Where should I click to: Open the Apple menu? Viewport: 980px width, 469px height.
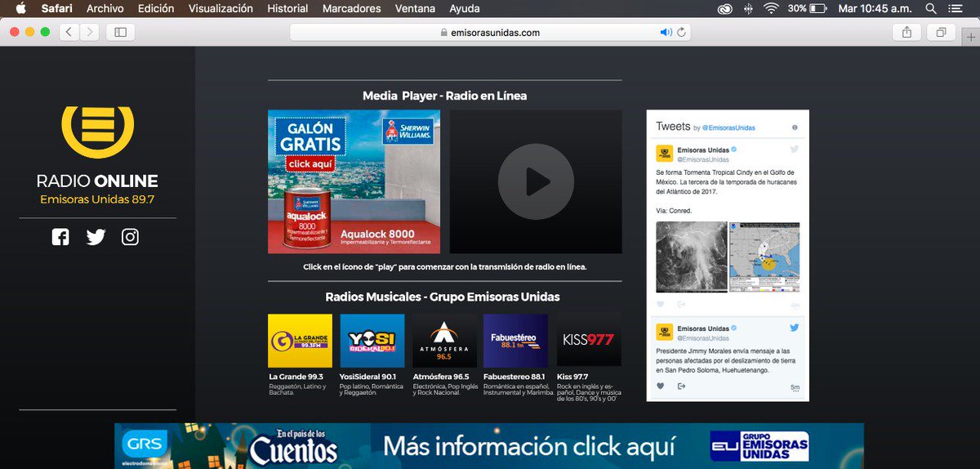[x=21, y=8]
